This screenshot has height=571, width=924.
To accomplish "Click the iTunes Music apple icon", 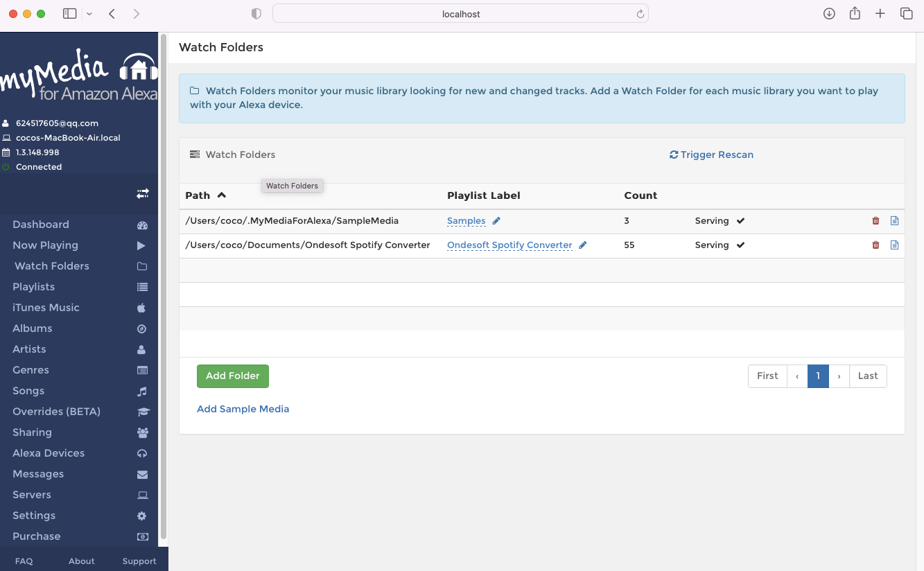I will (x=141, y=308).
